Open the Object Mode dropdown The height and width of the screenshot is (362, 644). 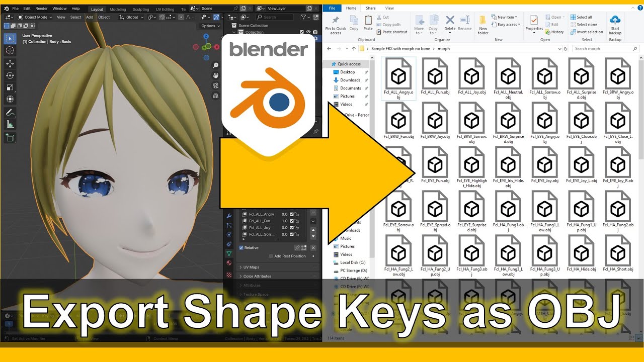(x=35, y=17)
